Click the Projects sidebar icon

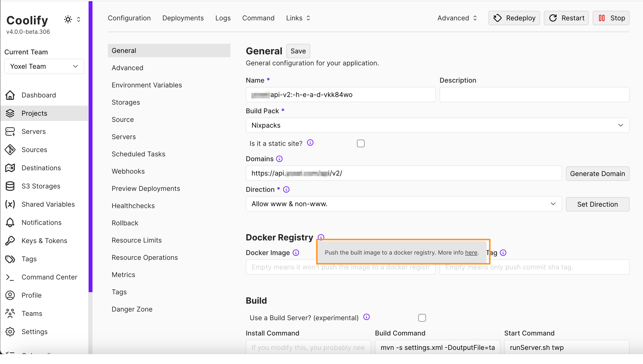coord(11,113)
